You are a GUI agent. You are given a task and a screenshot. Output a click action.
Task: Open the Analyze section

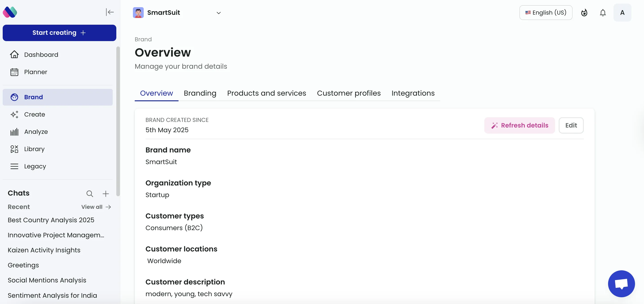point(36,132)
